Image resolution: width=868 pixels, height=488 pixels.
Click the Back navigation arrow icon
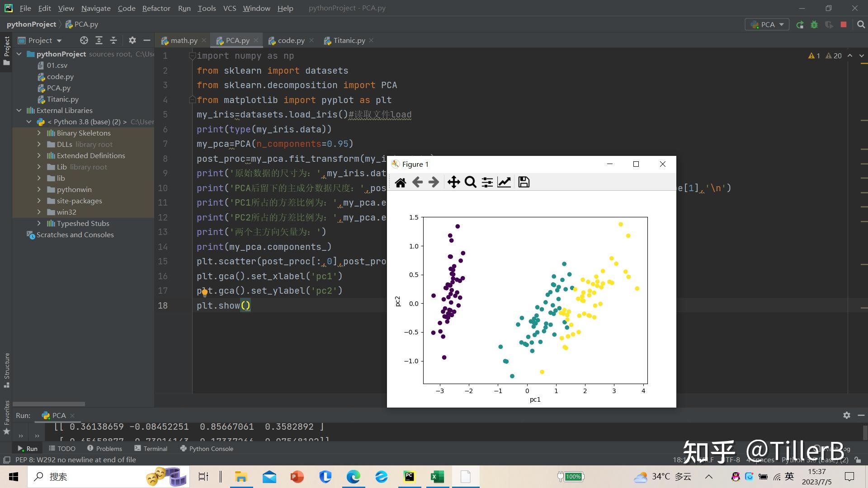(x=418, y=183)
